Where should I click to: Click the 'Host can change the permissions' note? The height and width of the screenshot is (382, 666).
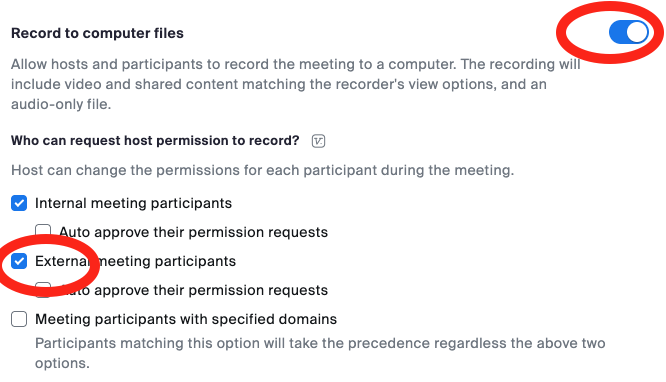coord(262,170)
